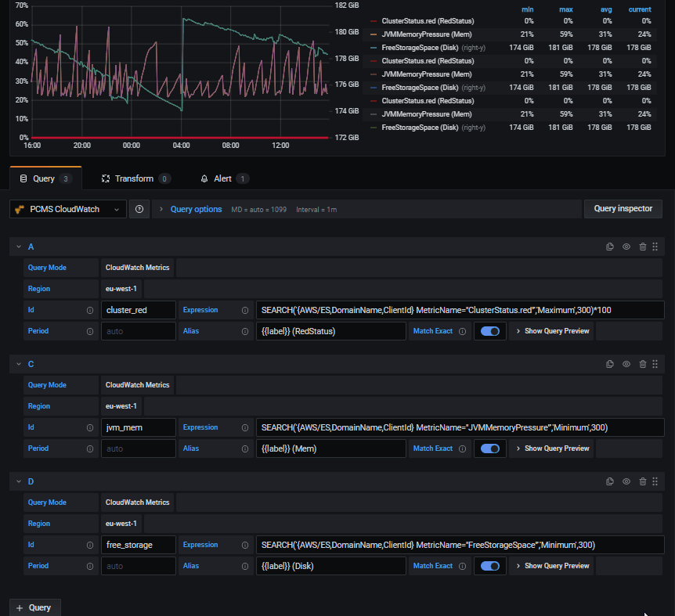Viewport: 675px width, 616px height.
Task: Duplicate query A using the copy icon
Action: [610, 246]
